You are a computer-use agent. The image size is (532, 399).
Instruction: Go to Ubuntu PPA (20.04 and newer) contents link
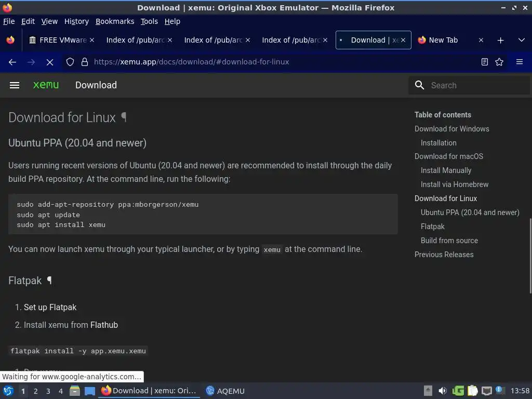470,212
